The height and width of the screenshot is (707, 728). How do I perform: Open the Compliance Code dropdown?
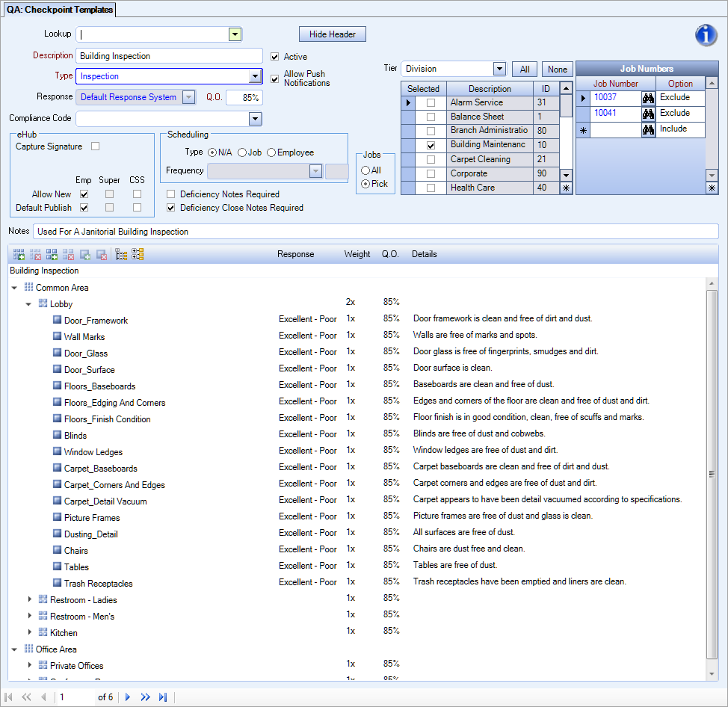pos(255,118)
